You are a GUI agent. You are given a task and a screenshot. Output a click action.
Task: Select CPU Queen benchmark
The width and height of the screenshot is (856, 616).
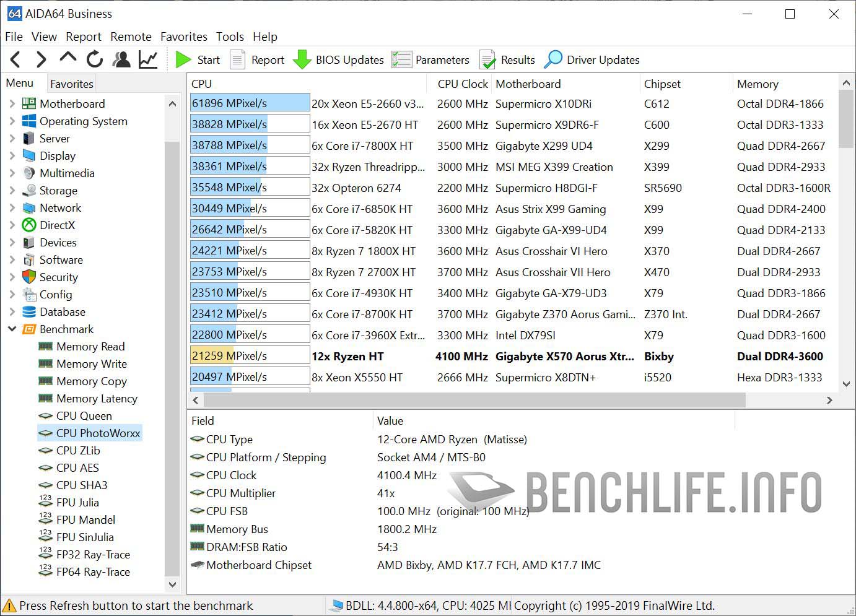(84, 415)
